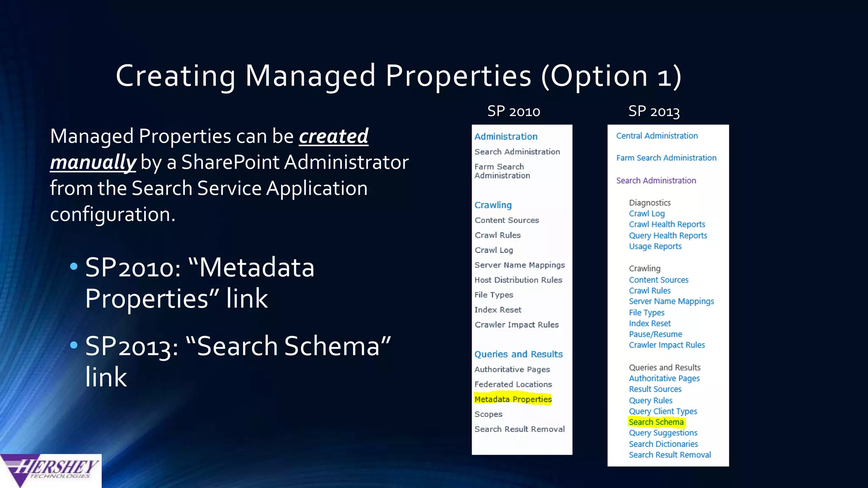The height and width of the screenshot is (488, 868).
Task: Open the Result Sources link
Action: click(655, 389)
